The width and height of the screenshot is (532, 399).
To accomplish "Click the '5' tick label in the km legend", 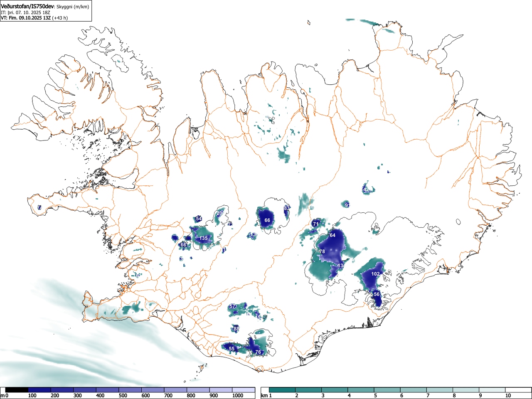I will [x=375, y=396].
